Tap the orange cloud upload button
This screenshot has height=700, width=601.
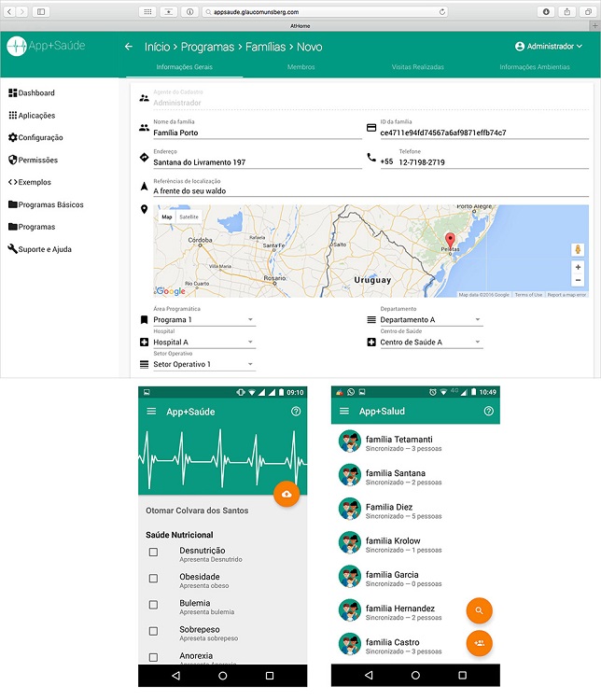tap(287, 494)
